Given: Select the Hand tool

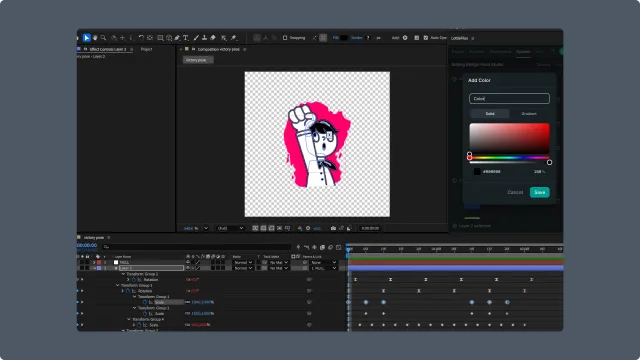Looking at the screenshot, I should (95, 38).
